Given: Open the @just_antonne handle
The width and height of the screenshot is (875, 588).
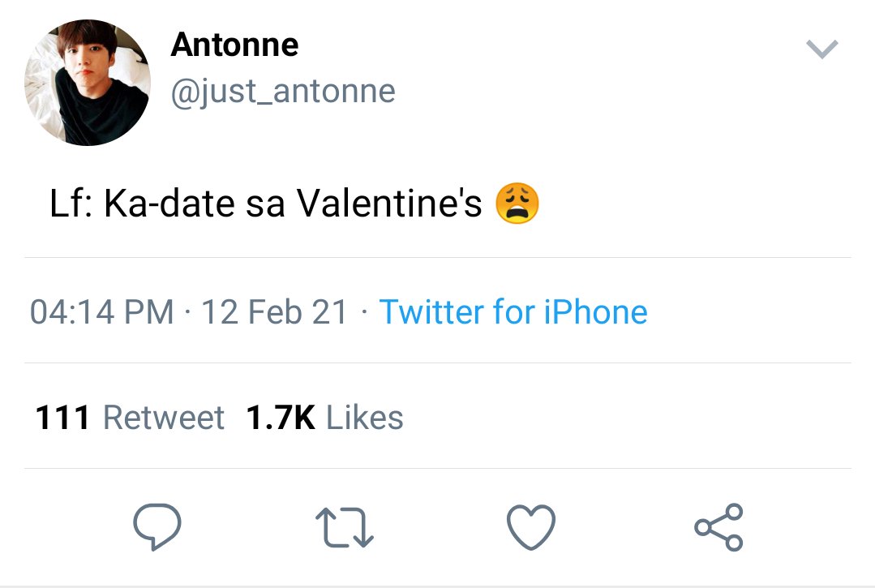Looking at the screenshot, I should [x=283, y=92].
